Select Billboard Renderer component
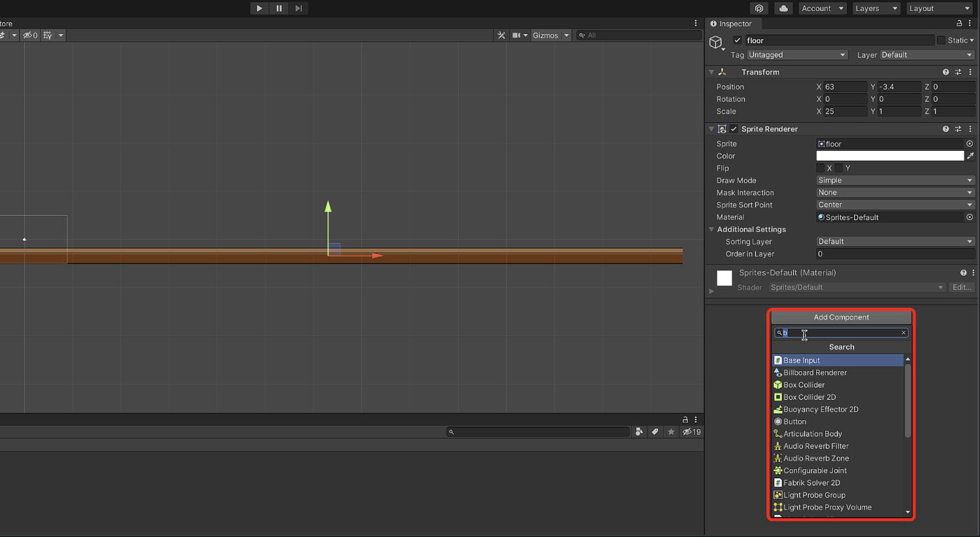Image resolution: width=980 pixels, height=537 pixels. click(838, 373)
